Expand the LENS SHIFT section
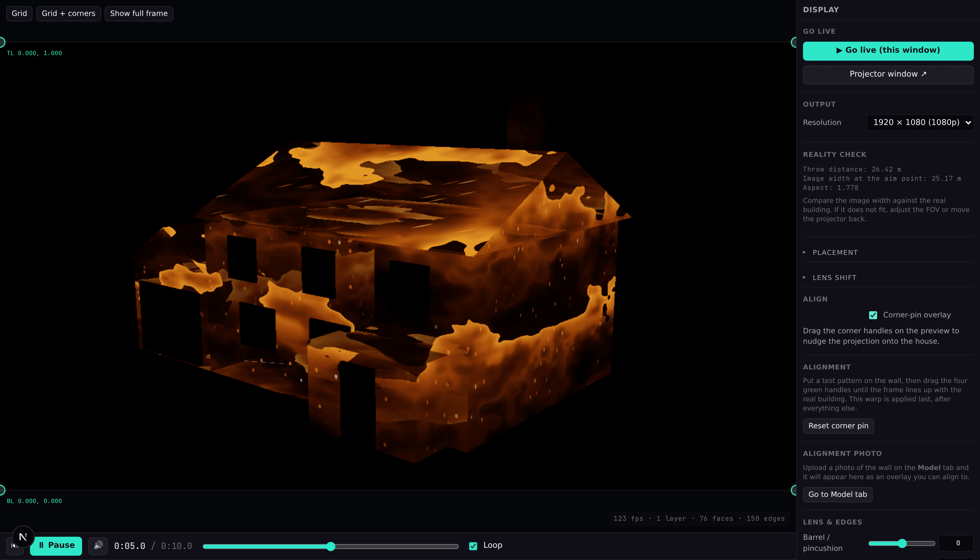980x560 pixels. click(888, 277)
